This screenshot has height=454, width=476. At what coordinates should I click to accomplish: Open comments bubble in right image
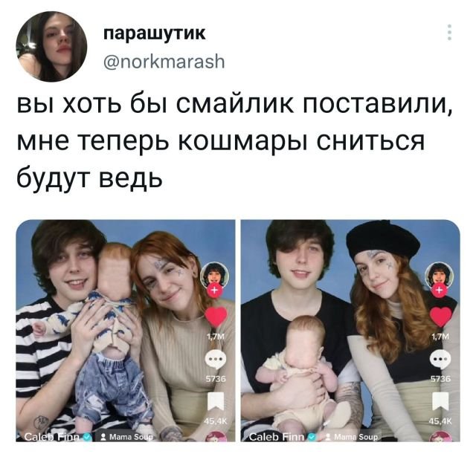pyautogui.click(x=441, y=360)
